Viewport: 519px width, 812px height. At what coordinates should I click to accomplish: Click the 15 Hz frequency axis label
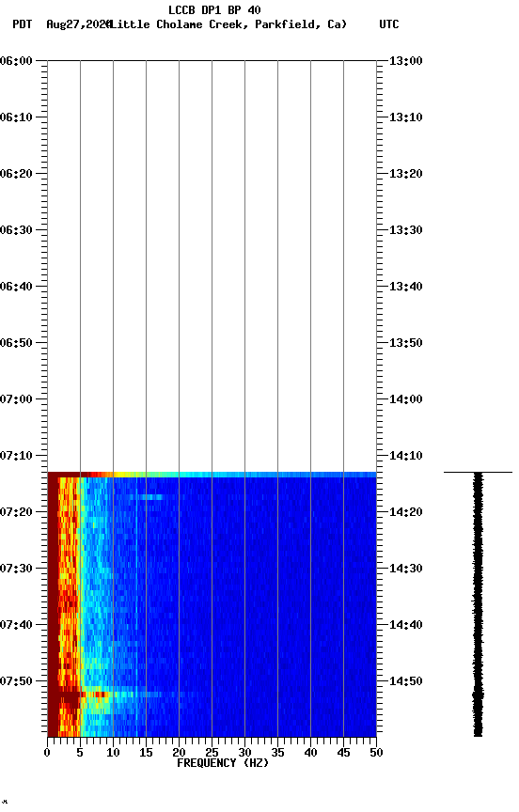point(146,754)
